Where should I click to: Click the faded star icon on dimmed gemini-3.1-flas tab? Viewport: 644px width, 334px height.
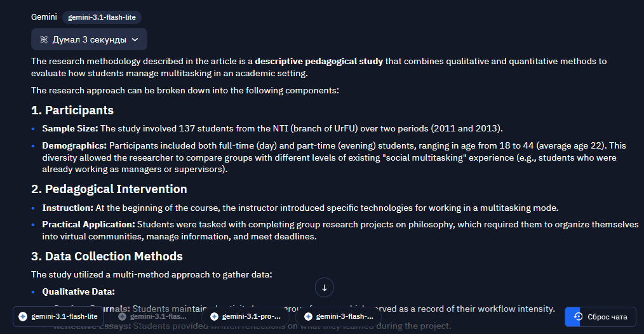(122, 316)
